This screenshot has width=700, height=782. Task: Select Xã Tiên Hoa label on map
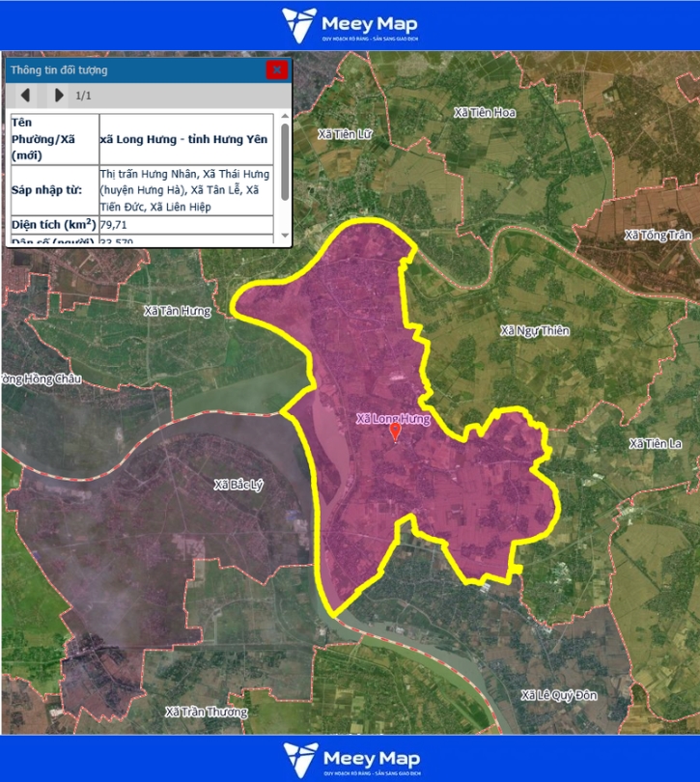point(485,113)
